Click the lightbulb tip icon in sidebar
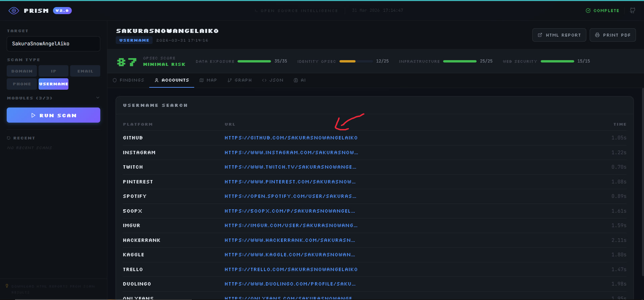Image resolution: width=644 pixels, height=300 pixels. (x=7, y=286)
